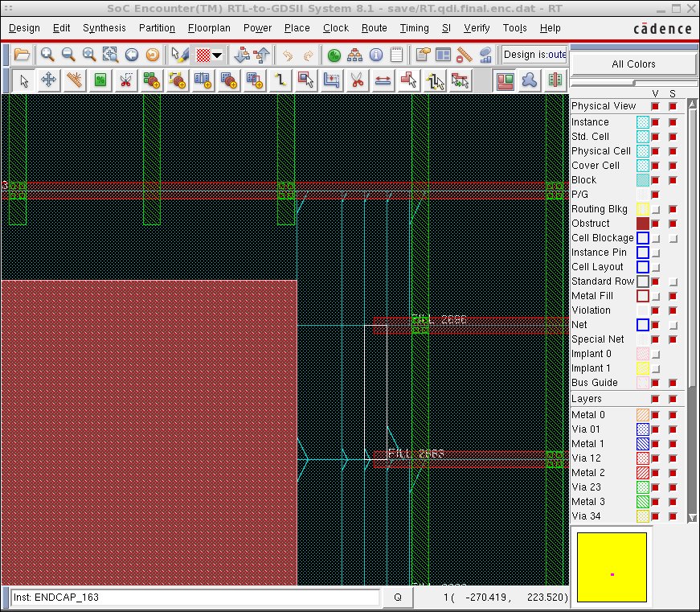Viewport: 700px width, 612px height.
Task: Open the Verify menu
Action: pyautogui.click(x=477, y=28)
